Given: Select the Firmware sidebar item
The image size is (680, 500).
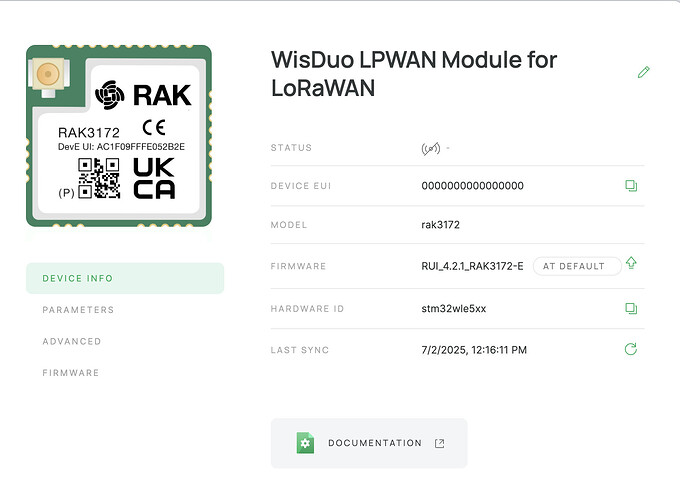Looking at the screenshot, I should tap(71, 373).
